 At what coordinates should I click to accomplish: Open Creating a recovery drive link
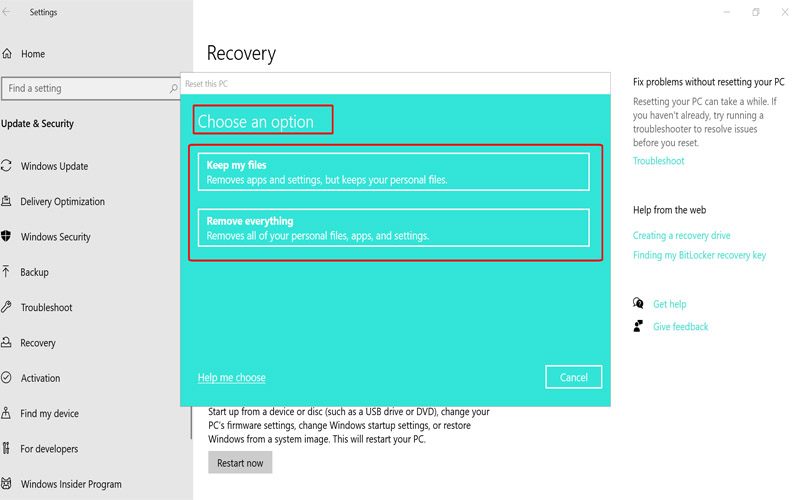pyautogui.click(x=682, y=235)
